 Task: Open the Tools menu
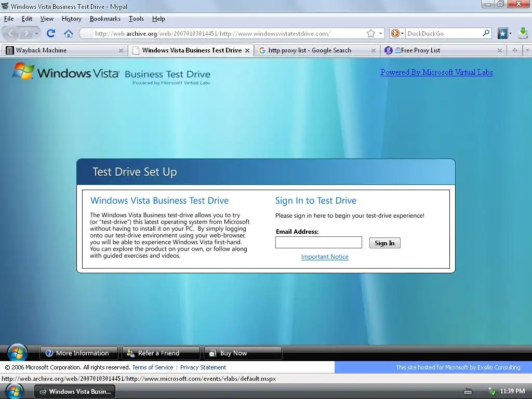pyautogui.click(x=136, y=19)
